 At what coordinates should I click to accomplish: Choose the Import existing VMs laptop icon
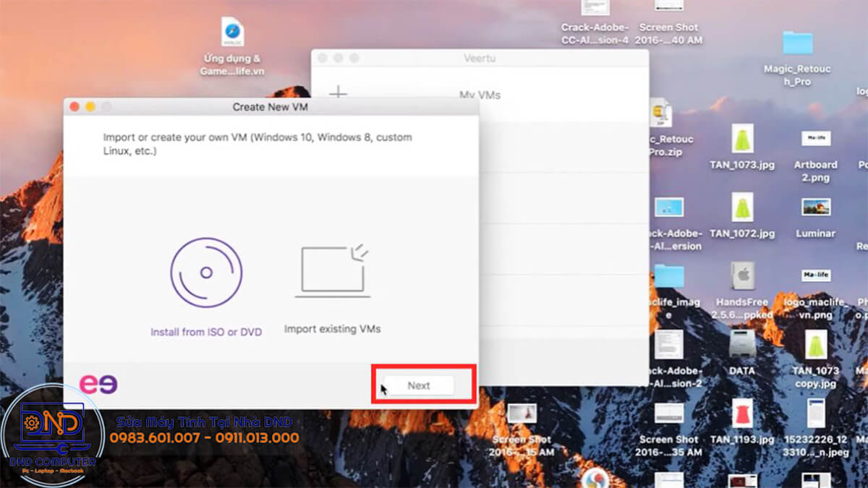tap(333, 270)
